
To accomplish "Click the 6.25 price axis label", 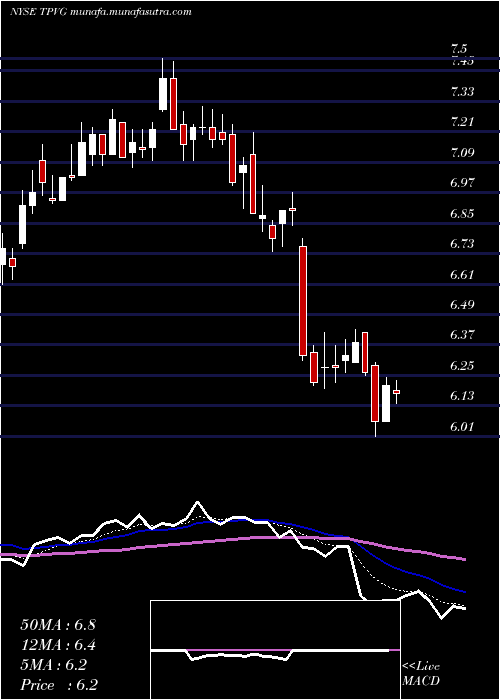I will (463, 366).
